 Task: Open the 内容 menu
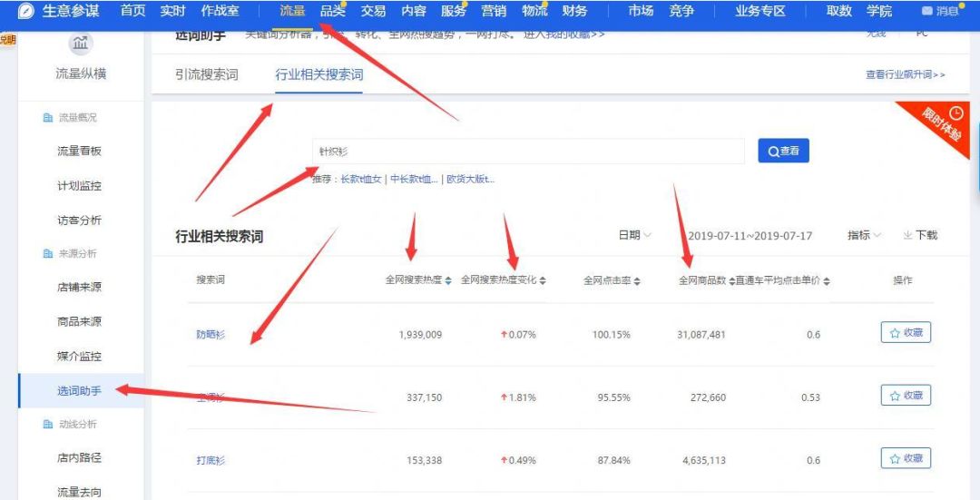click(x=413, y=11)
